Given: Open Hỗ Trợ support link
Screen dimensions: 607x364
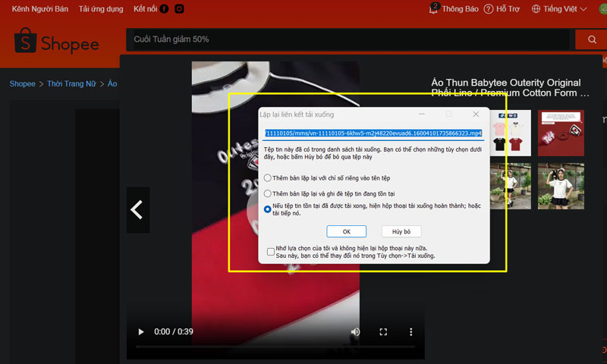Looking at the screenshot, I should [508, 8].
